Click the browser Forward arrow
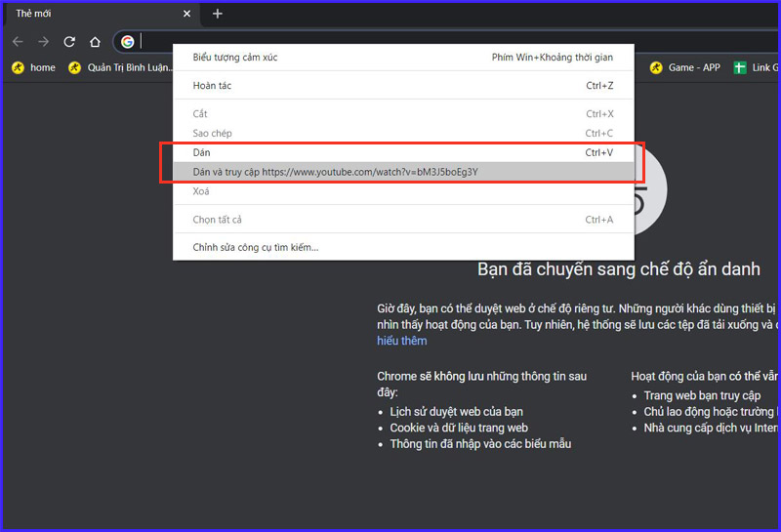The height and width of the screenshot is (532, 781). (x=44, y=42)
